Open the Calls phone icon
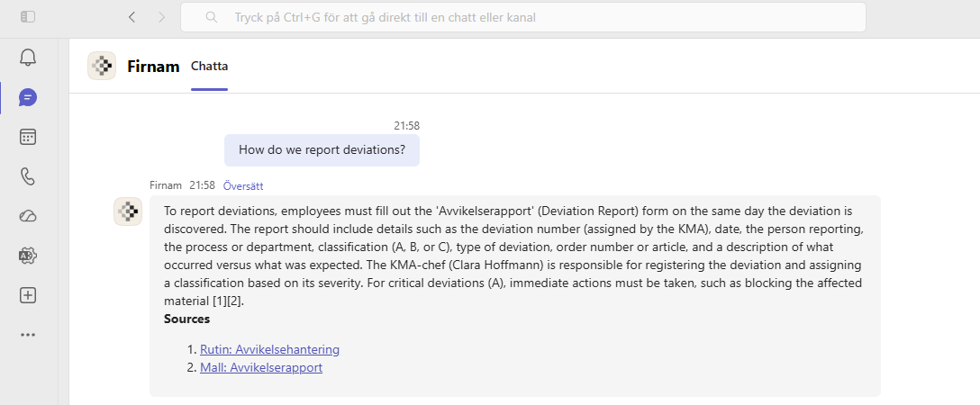This screenshot has width=980, height=405. 28,176
